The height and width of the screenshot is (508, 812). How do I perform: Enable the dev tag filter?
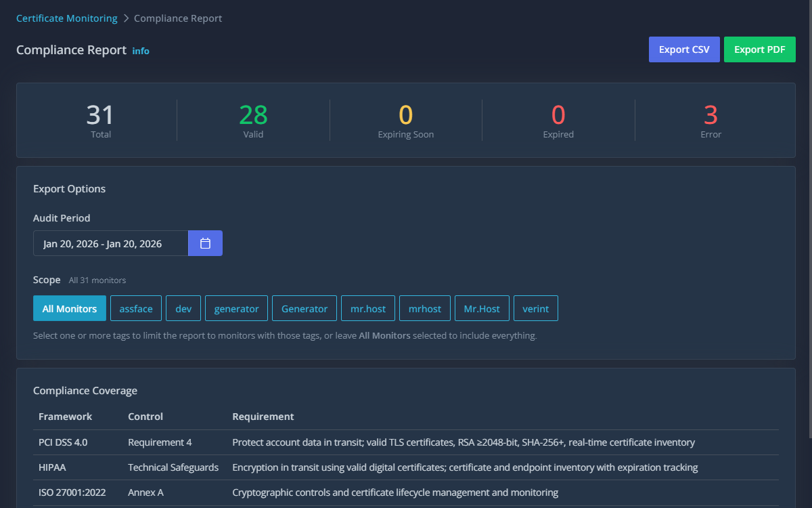point(183,308)
